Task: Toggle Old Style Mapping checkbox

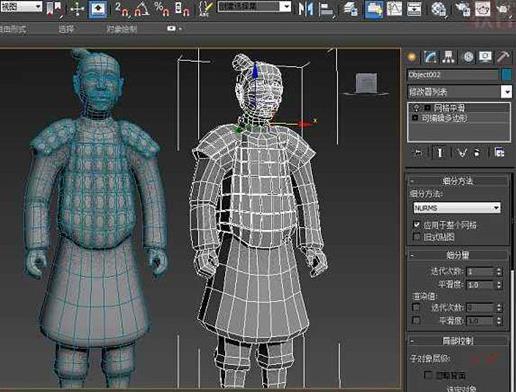Action: 417,237
